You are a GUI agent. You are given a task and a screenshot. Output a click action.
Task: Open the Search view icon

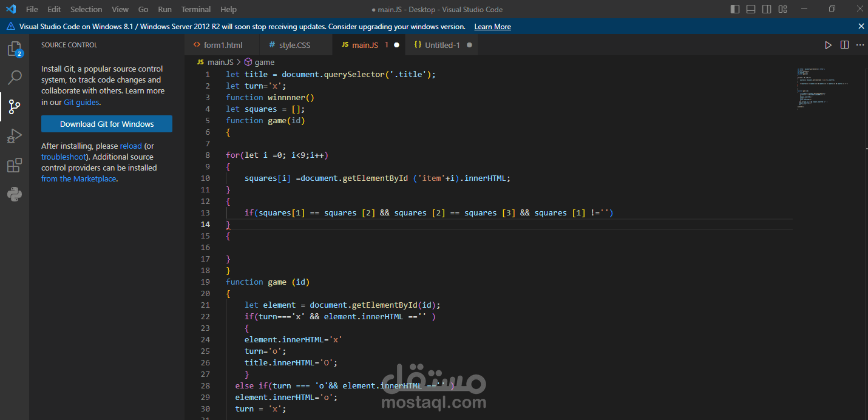click(x=15, y=78)
